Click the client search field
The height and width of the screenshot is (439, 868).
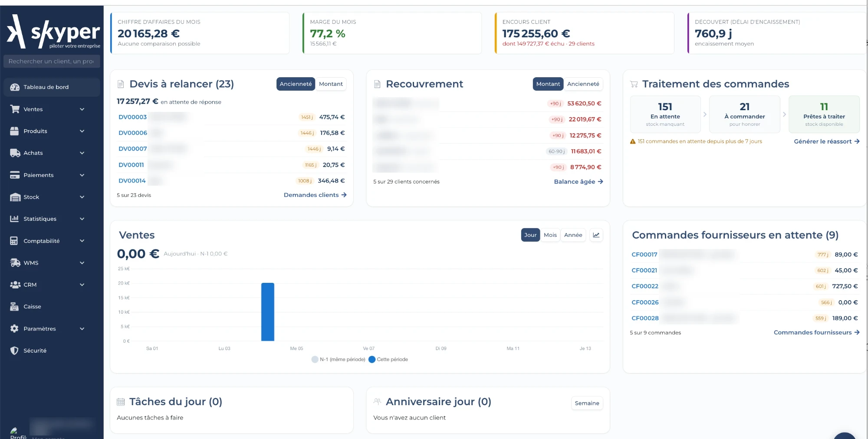coord(52,61)
